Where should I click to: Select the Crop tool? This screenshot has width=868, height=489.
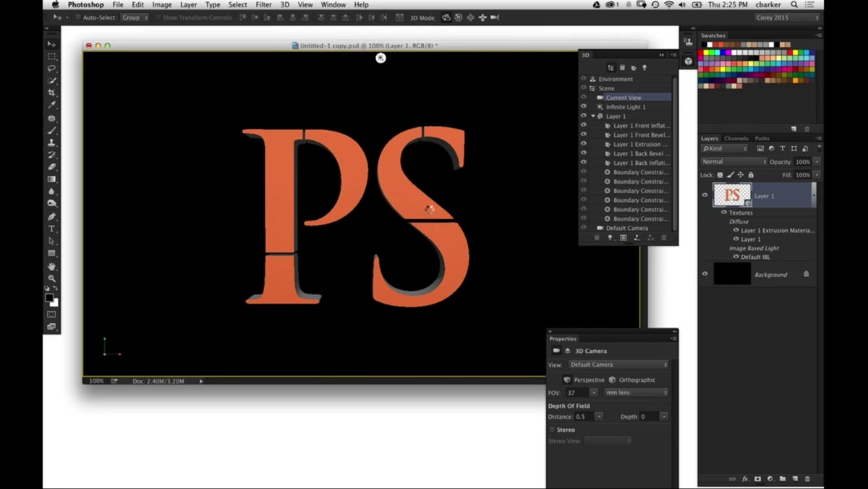click(51, 93)
